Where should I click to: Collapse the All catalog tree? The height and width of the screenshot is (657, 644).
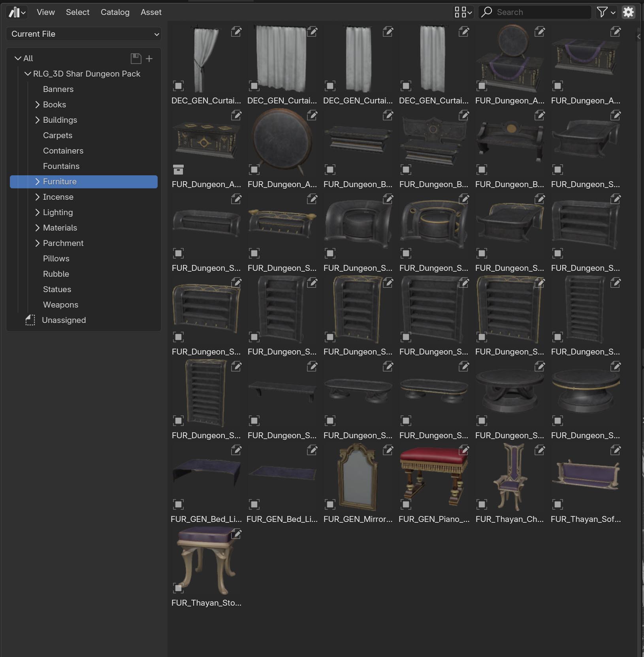pos(18,58)
